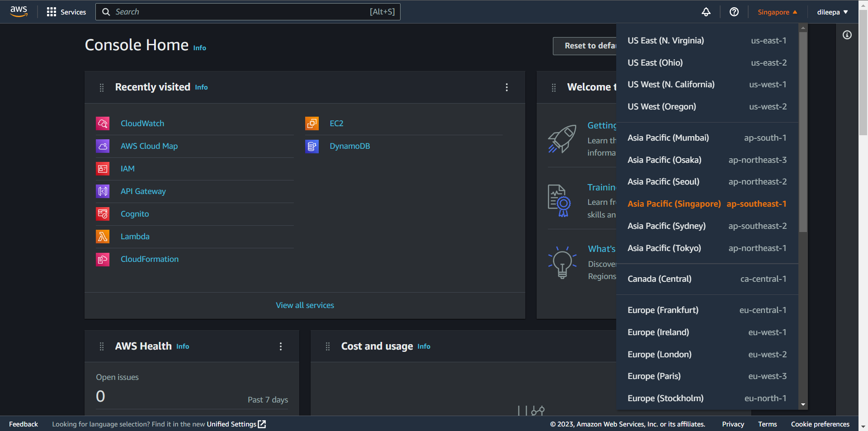
Task: Open Info link beside Cost and usage
Action: [424, 346]
